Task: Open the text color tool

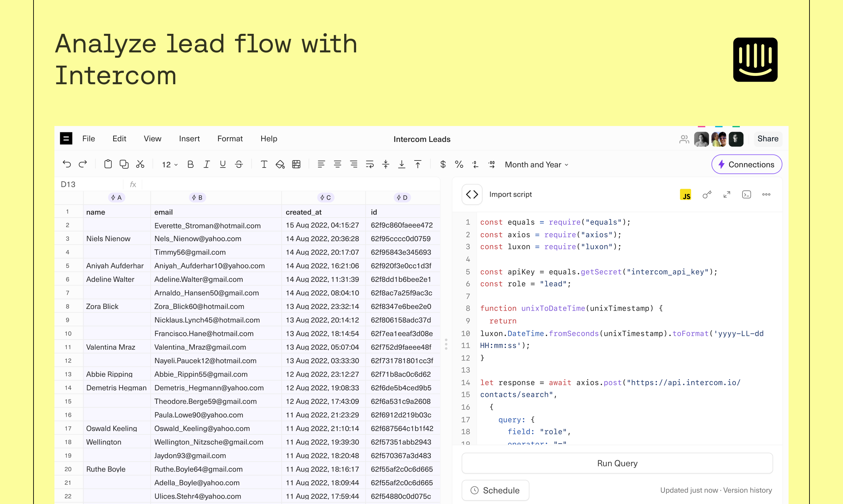Action: tap(264, 164)
